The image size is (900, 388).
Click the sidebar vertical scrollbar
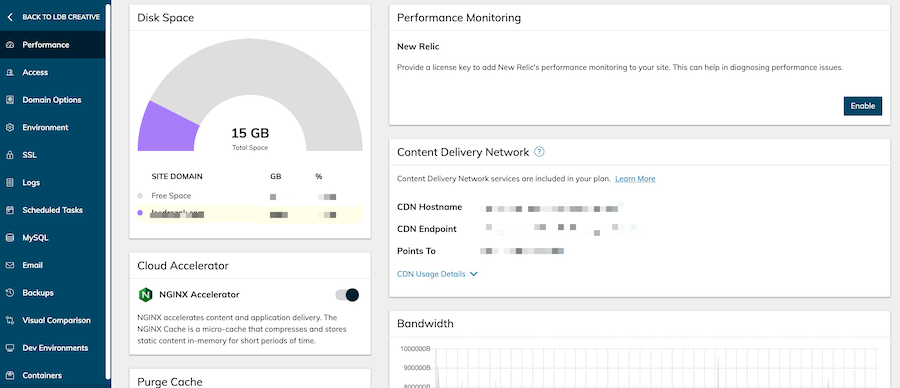tap(108, 189)
